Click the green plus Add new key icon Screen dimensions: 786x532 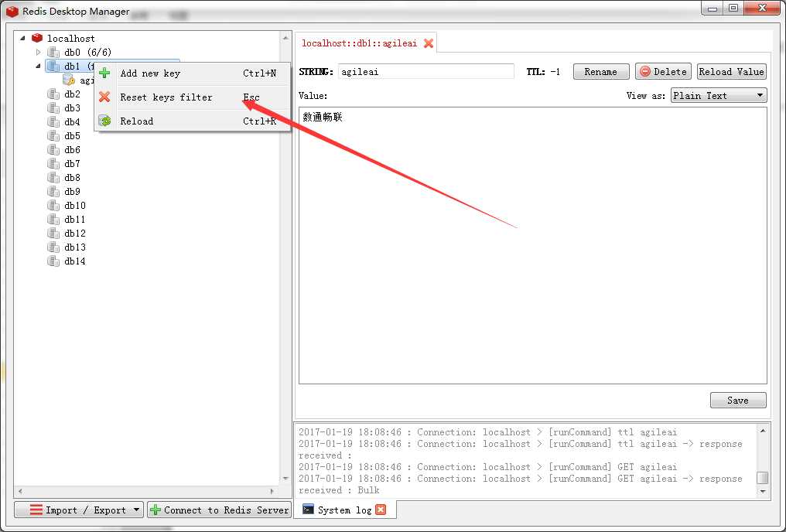104,73
